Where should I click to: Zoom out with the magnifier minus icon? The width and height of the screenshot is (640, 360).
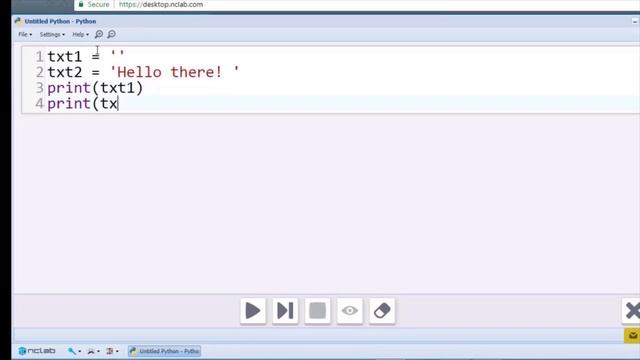pyautogui.click(x=111, y=34)
